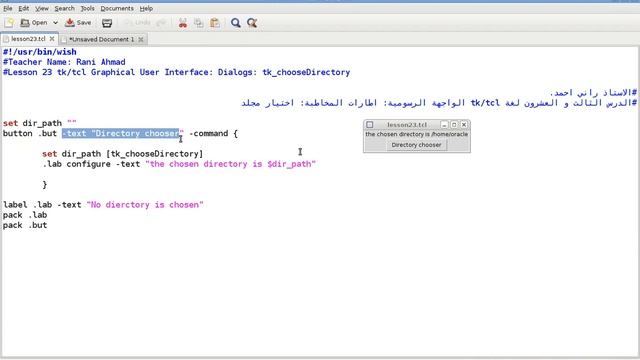Open the Search menu
This screenshot has height=360, width=640.
(x=64, y=8)
